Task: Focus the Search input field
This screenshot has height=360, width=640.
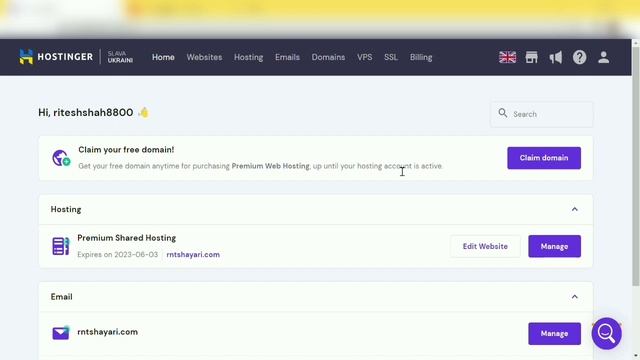Action: tap(542, 114)
